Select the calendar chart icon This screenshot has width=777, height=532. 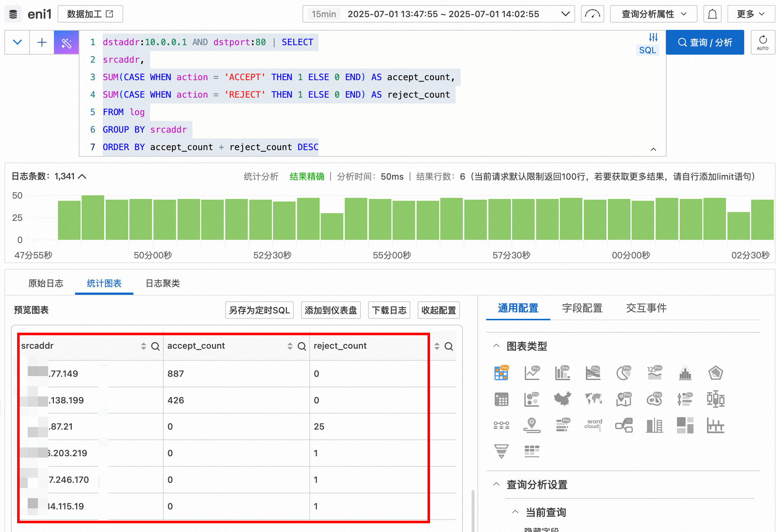(x=501, y=399)
